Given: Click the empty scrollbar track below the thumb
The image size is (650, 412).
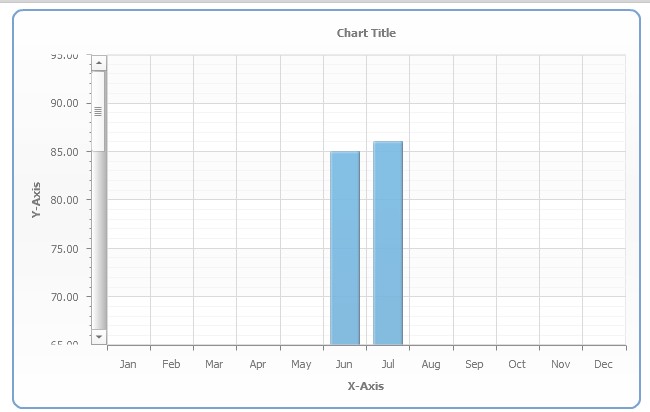Looking at the screenshot, I should coord(98,240).
